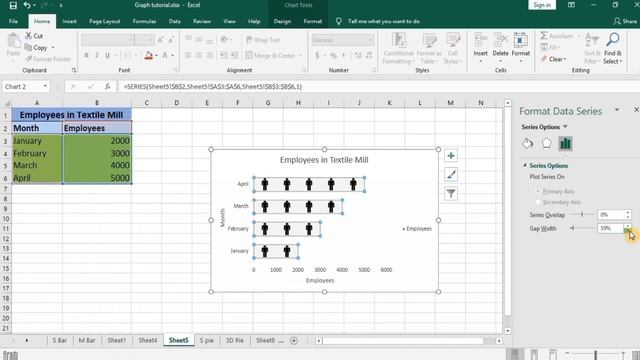
Task: Open the Page Layout tab
Action: [104, 21]
